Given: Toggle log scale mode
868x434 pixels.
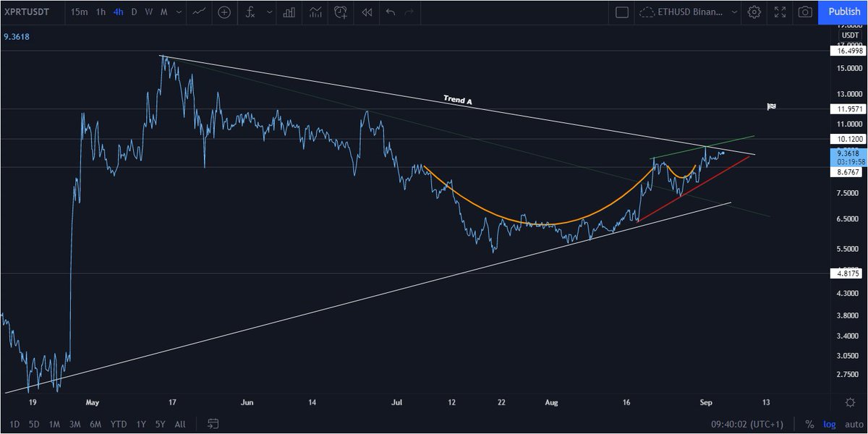Looking at the screenshot, I should coord(828,424).
